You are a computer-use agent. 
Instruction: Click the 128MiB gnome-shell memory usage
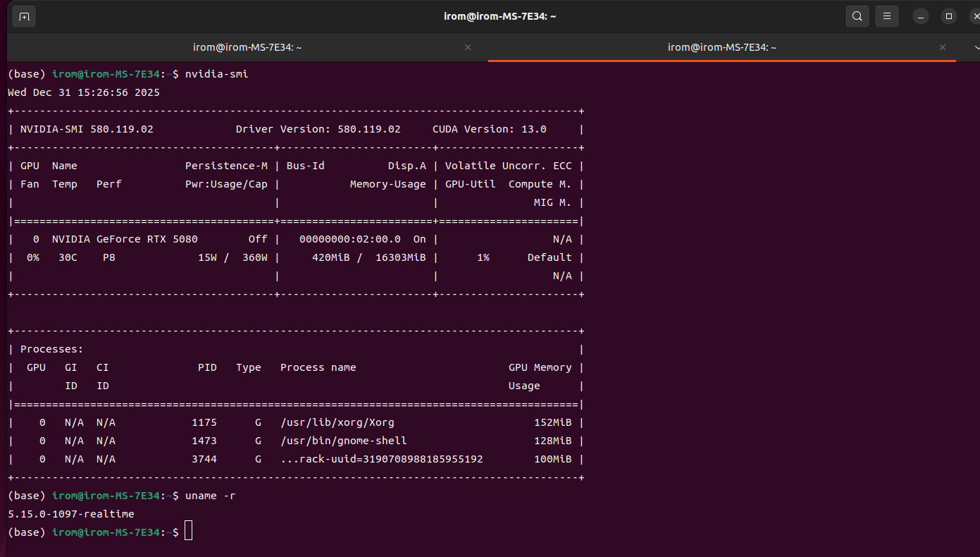553,441
